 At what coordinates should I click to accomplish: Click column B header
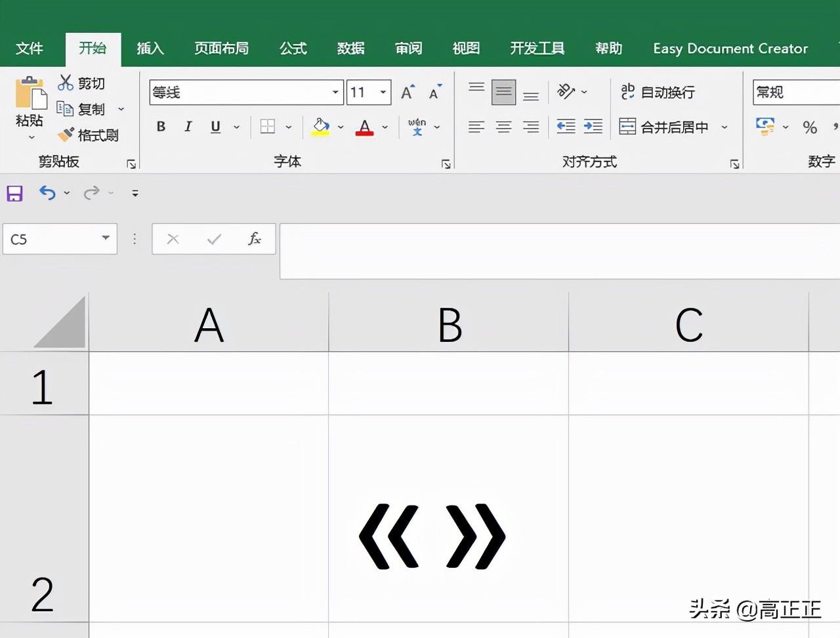[x=449, y=325]
